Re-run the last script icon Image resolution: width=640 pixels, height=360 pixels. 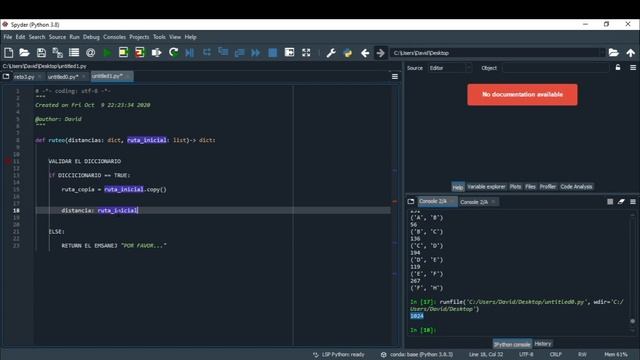[x=173, y=53]
